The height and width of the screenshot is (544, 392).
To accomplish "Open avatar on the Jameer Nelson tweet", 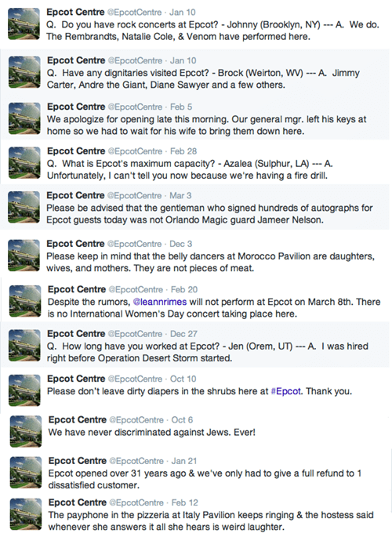I will 24,207.
